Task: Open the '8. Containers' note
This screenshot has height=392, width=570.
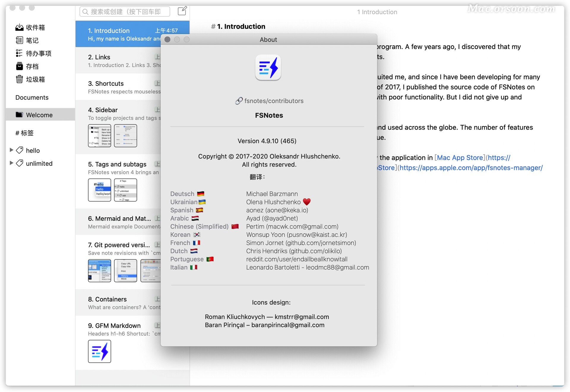Action: click(x=118, y=302)
